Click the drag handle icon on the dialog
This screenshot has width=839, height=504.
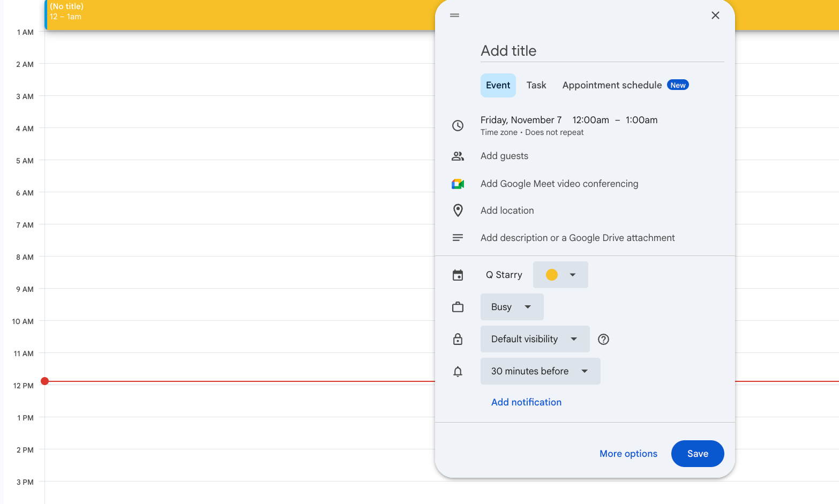(454, 16)
